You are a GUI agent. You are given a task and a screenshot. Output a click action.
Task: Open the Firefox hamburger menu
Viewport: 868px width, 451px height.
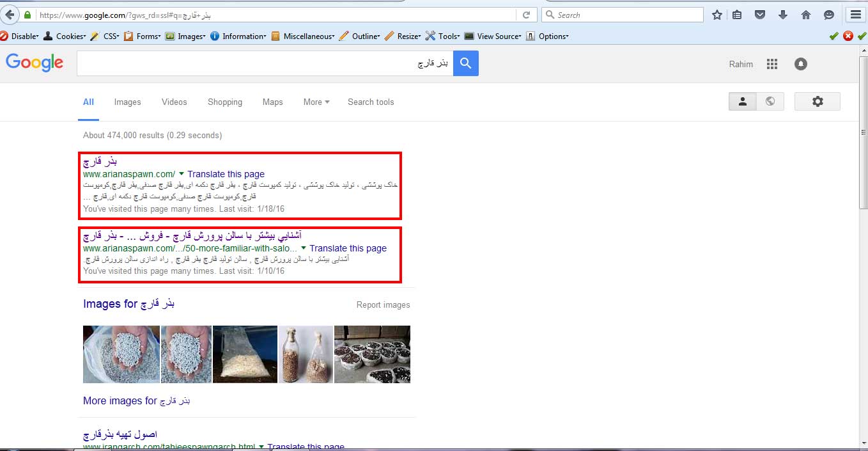[856, 15]
